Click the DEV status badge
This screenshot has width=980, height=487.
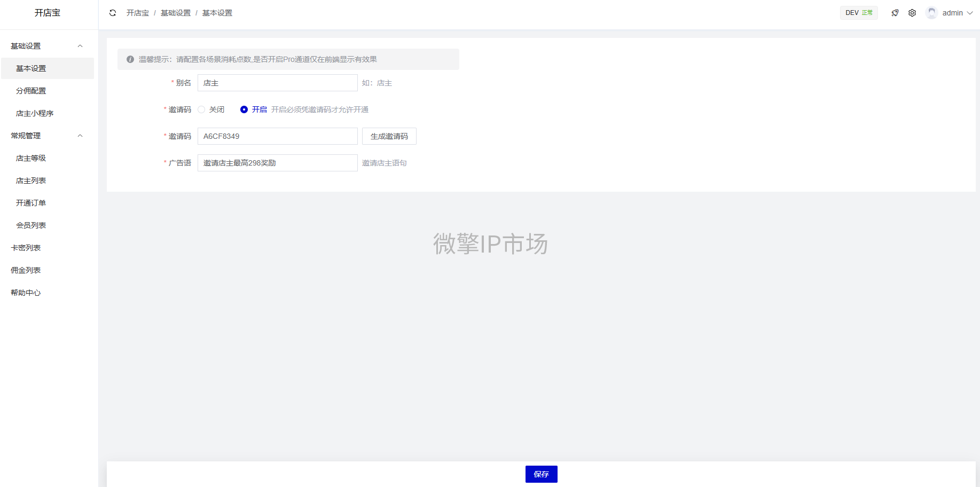point(858,13)
